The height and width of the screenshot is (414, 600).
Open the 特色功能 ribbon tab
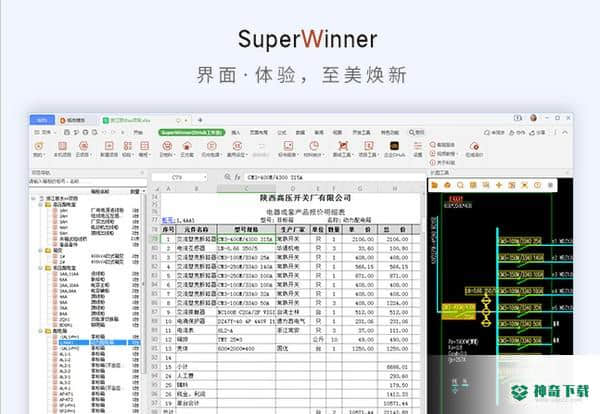[390, 132]
